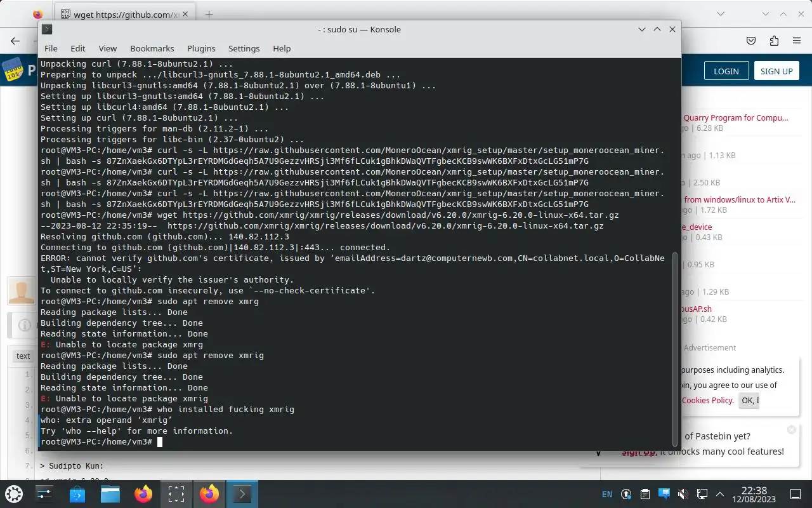Launch Discover software center from taskbar

[x=77, y=493]
